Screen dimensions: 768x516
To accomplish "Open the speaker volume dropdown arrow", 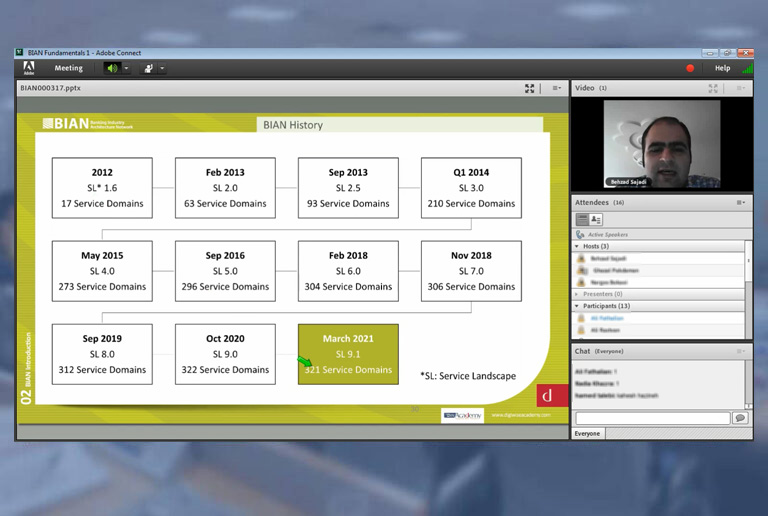I will click(126, 68).
